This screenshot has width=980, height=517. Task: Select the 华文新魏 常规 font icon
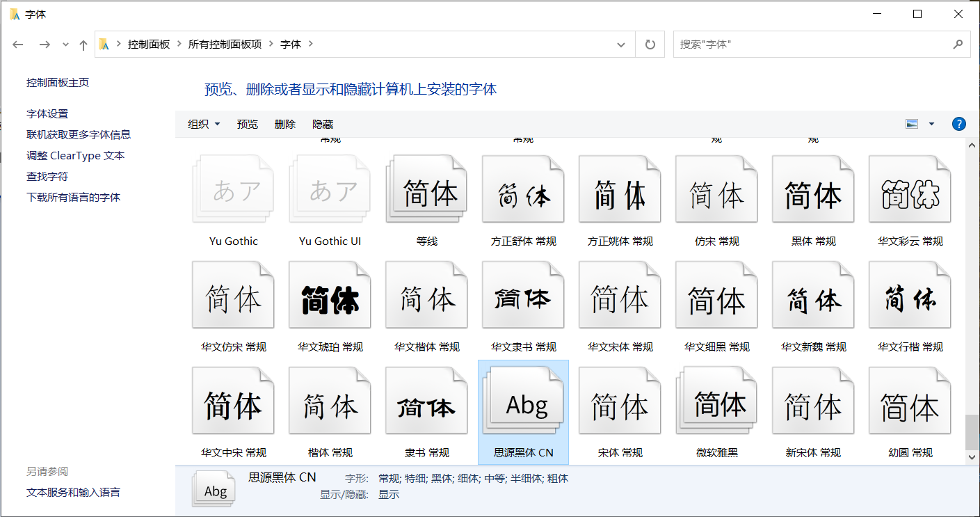(813, 295)
